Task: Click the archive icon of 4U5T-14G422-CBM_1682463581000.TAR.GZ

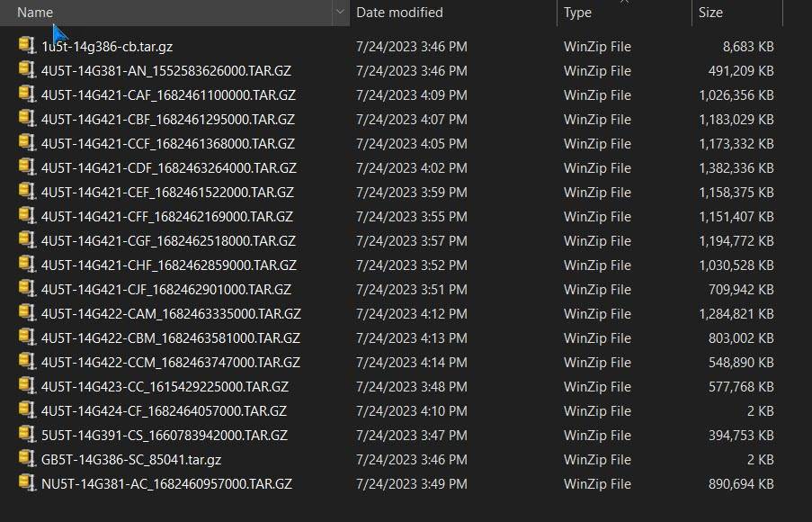Action: point(27,337)
